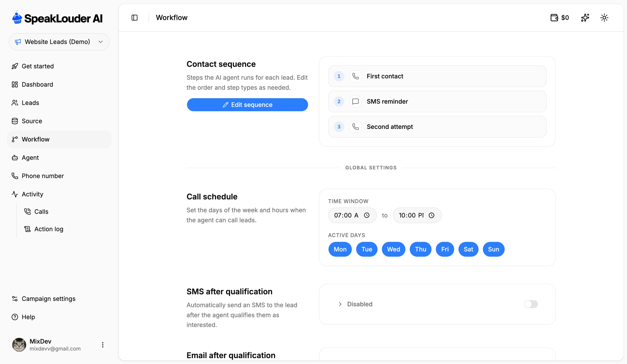Click the Activity pulse icon

(15, 194)
